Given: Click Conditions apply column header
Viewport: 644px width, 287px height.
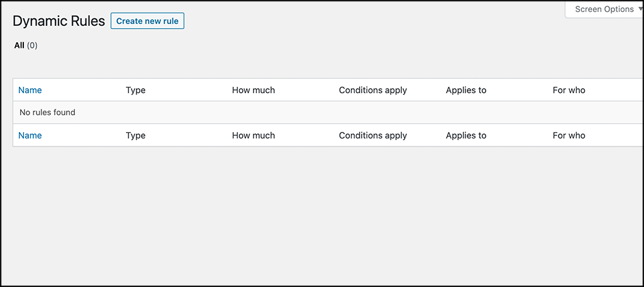Looking at the screenshot, I should [x=373, y=90].
